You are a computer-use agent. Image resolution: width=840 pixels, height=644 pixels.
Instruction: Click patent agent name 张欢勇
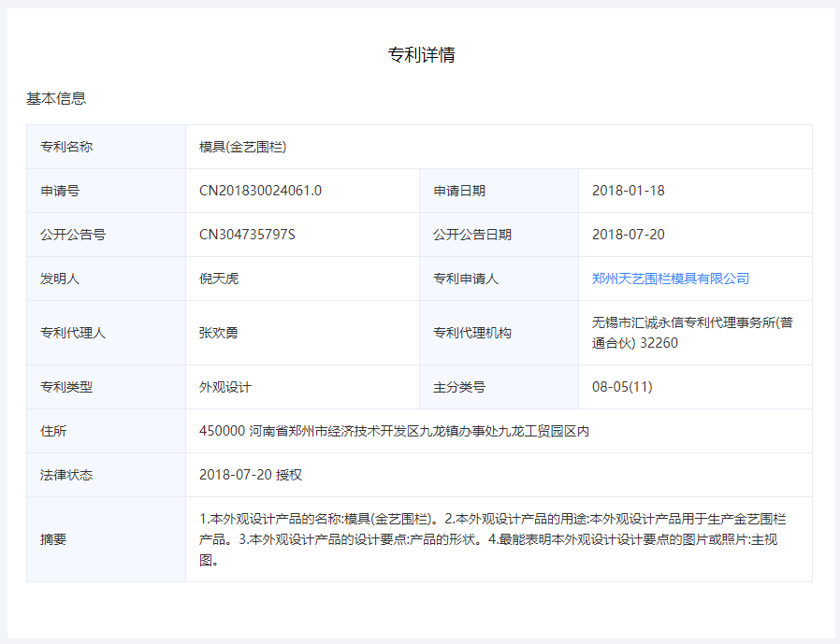click(219, 333)
